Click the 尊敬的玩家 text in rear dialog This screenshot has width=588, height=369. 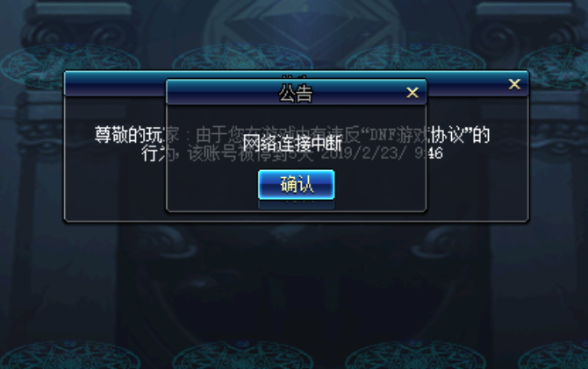(129, 134)
